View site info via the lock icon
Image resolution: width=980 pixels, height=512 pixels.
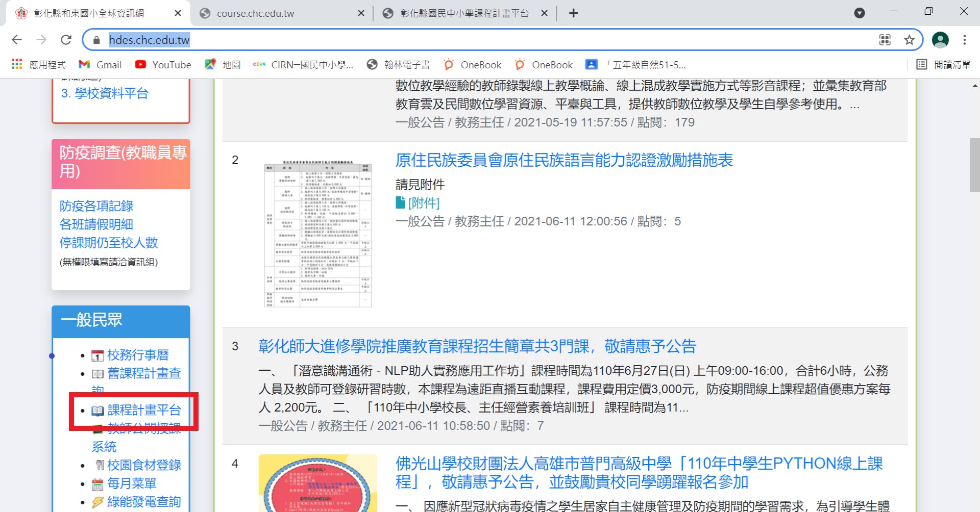click(96, 40)
